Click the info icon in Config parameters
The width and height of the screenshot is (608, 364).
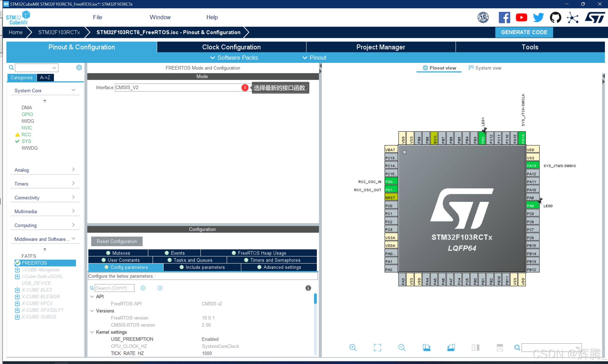pyautogui.click(x=308, y=288)
